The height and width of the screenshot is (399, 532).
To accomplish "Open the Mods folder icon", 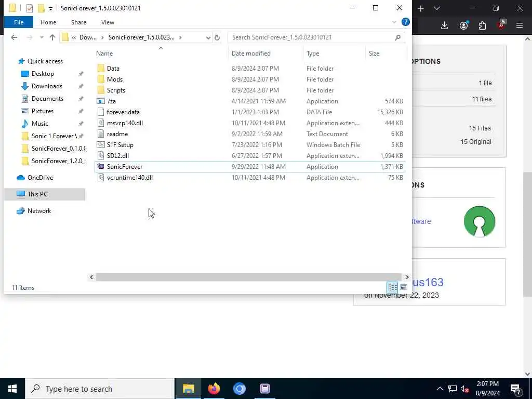I will point(101,79).
